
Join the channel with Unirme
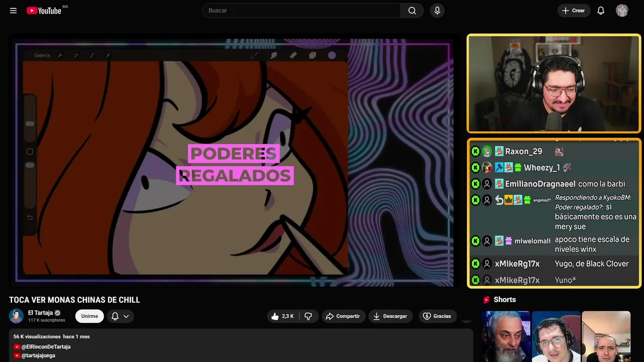pos(90,316)
